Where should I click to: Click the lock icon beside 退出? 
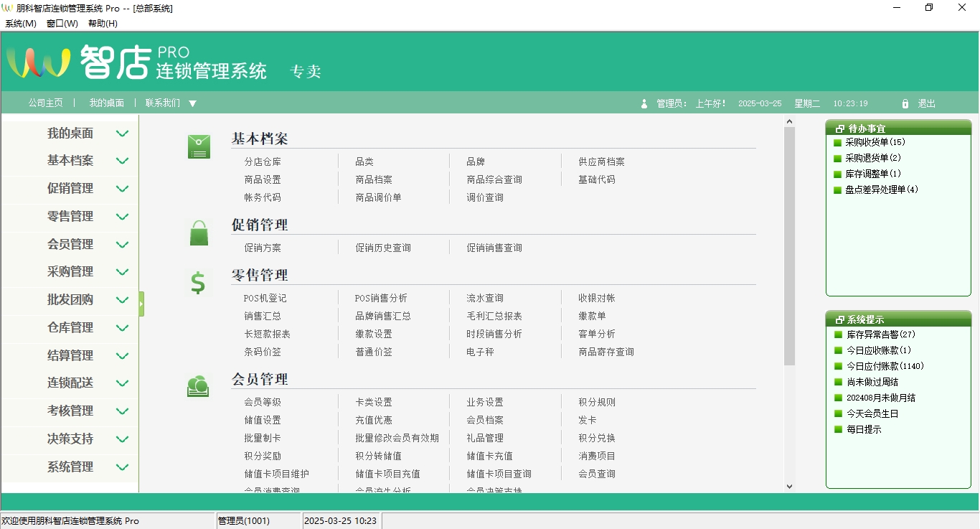[905, 103]
